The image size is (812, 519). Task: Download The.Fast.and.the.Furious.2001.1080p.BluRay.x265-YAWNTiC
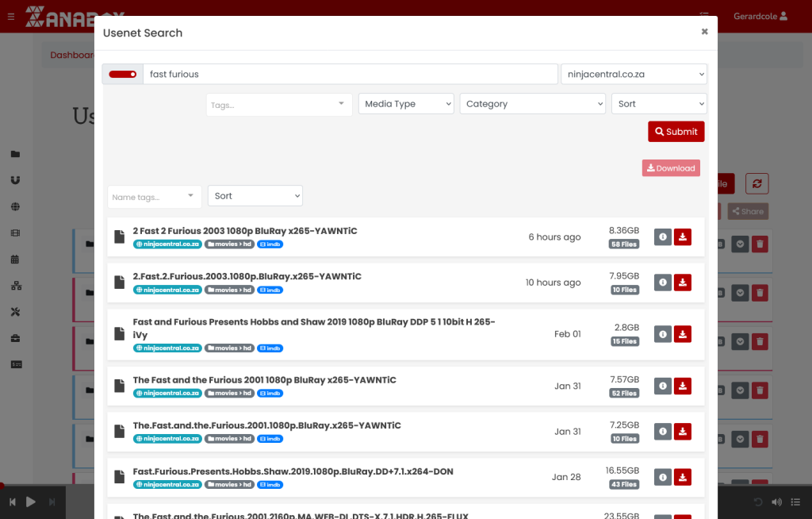[683, 432]
